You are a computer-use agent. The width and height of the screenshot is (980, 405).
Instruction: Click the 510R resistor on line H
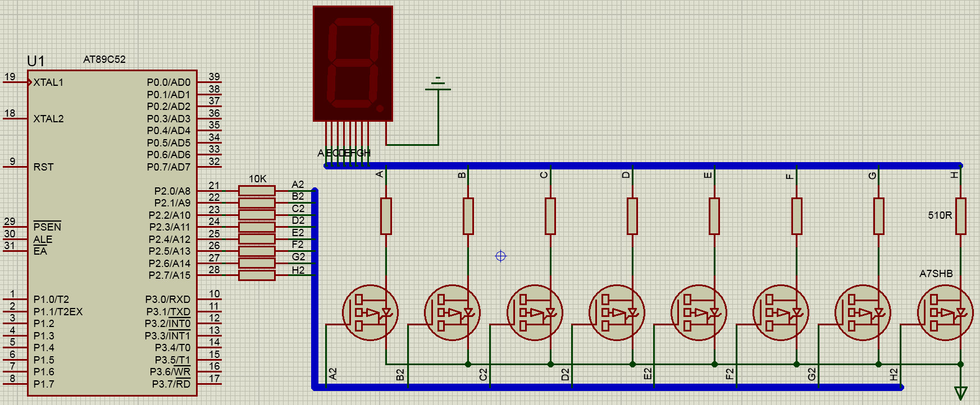click(961, 216)
